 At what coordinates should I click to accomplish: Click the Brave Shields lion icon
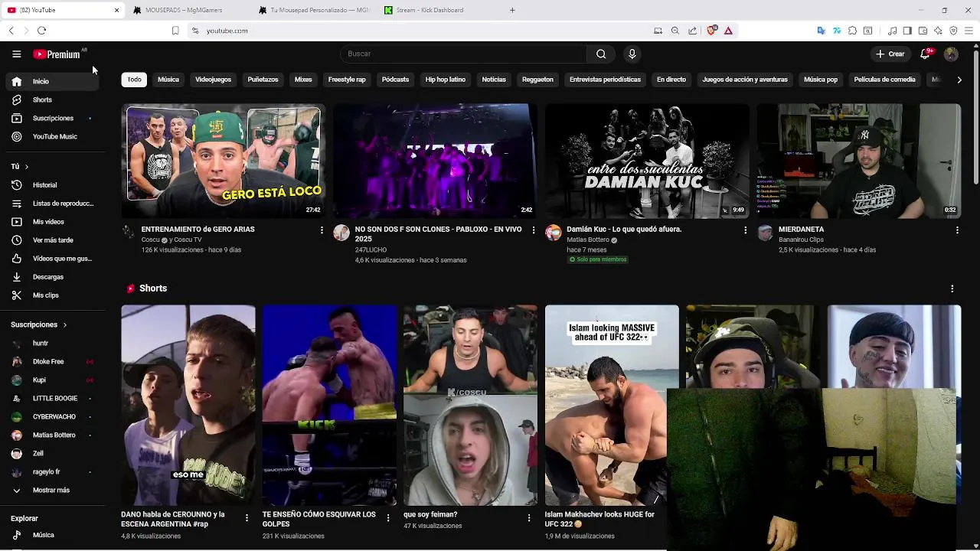(x=712, y=31)
